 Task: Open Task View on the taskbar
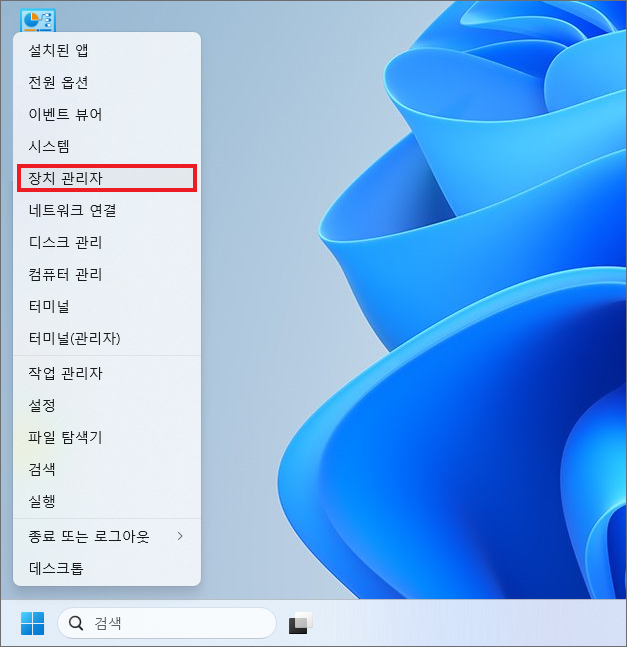pyautogui.click(x=300, y=623)
